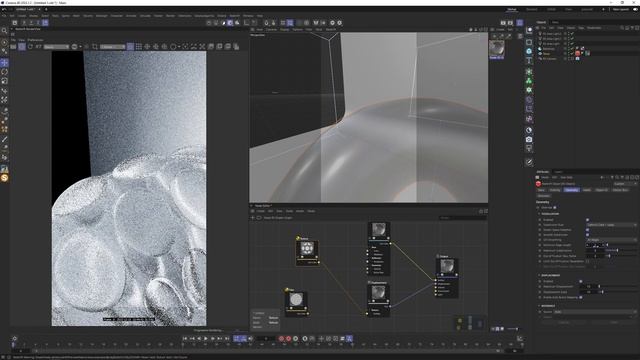Toggle Displacement Enabled checkbox

581,281
